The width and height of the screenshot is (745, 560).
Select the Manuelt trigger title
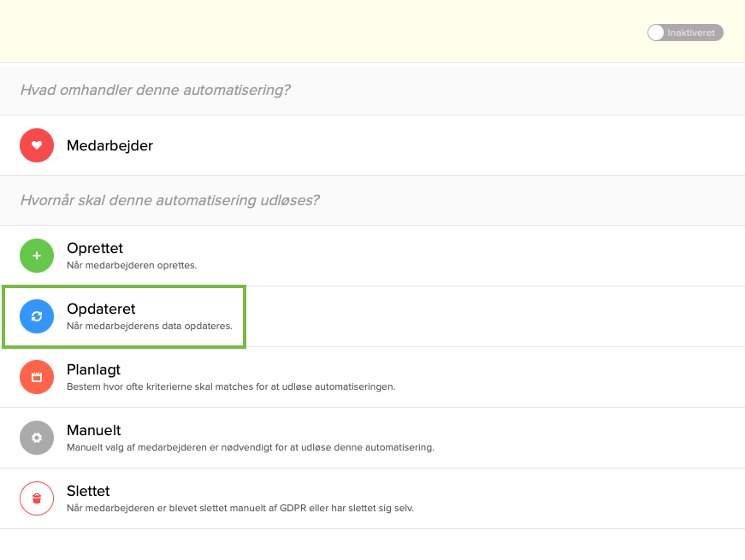click(94, 430)
